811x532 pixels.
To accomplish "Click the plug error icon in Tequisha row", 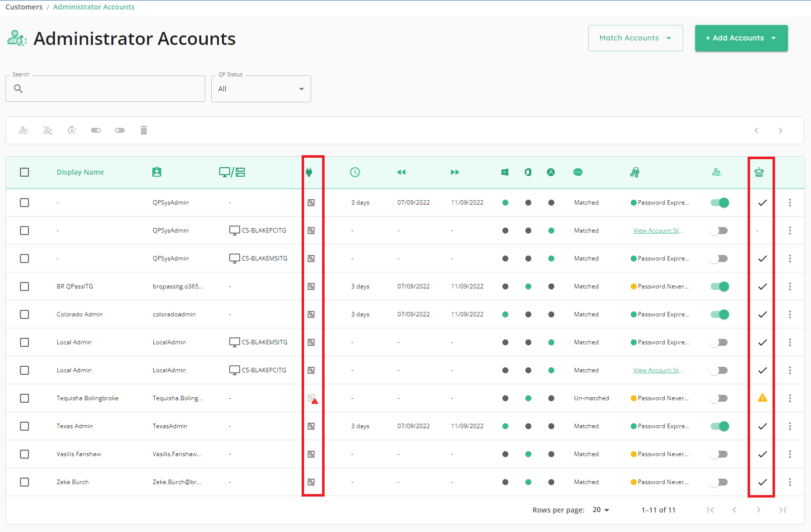I will 312,399.
